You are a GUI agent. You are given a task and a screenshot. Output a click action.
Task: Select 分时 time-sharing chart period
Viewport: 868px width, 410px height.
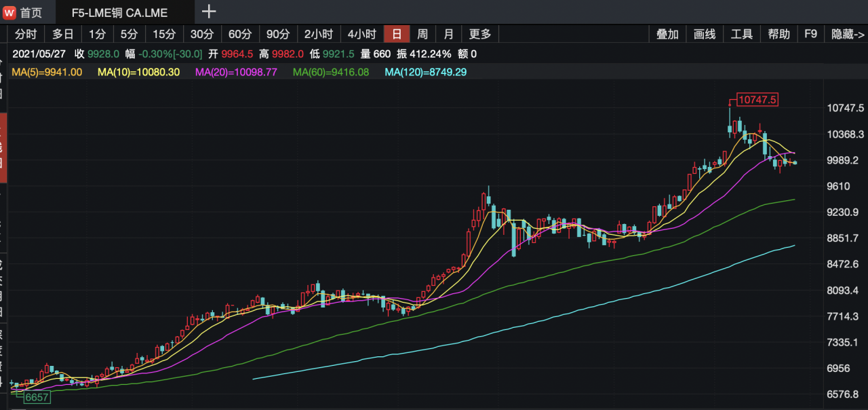(26, 34)
